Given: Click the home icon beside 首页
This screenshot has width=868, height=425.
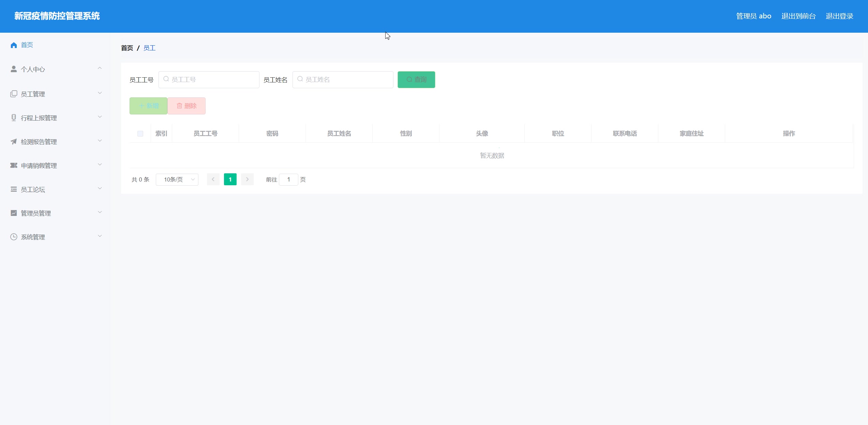Looking at the screenshot, I should pos(14,45).
